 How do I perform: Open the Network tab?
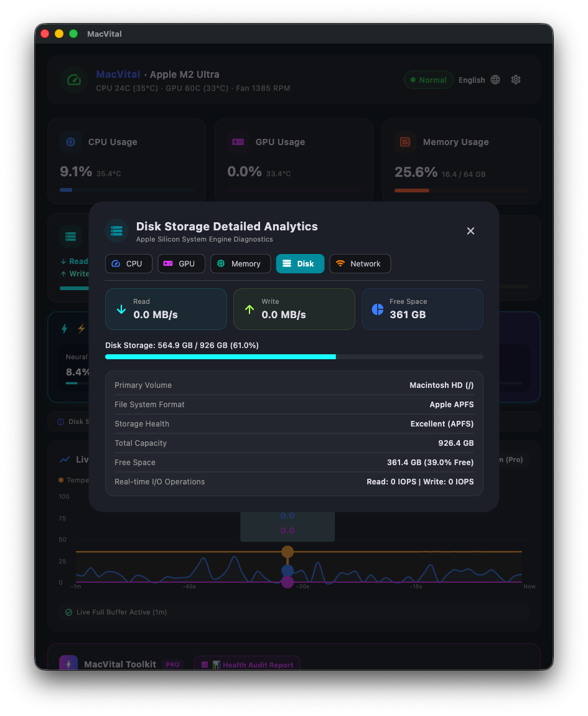click(360, 264)
